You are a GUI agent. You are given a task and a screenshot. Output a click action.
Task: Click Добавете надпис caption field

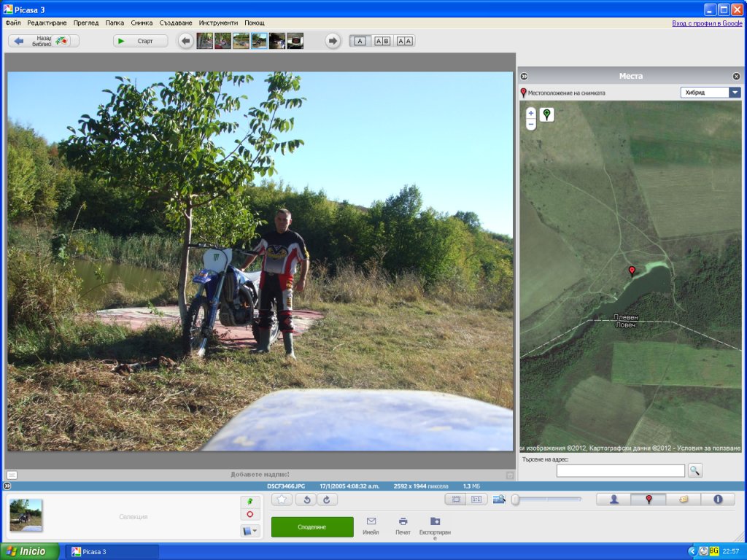[260, 474]
